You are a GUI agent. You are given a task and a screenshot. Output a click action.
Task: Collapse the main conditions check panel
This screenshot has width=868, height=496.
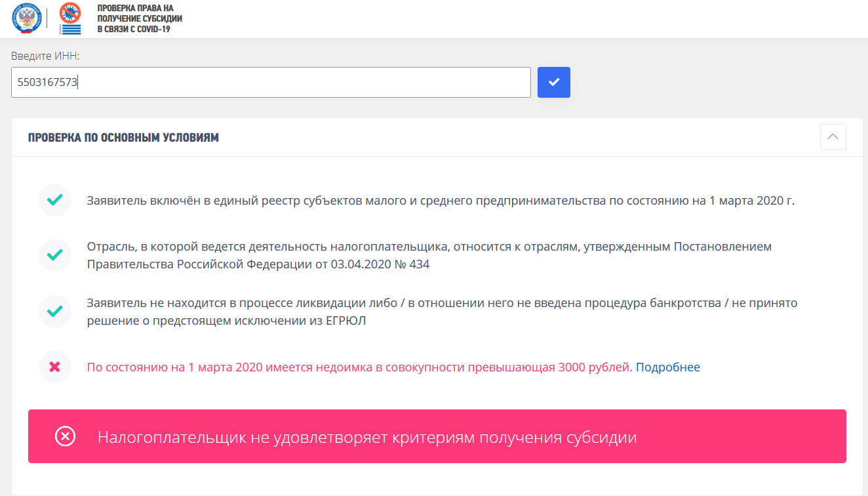coord(833,137)
